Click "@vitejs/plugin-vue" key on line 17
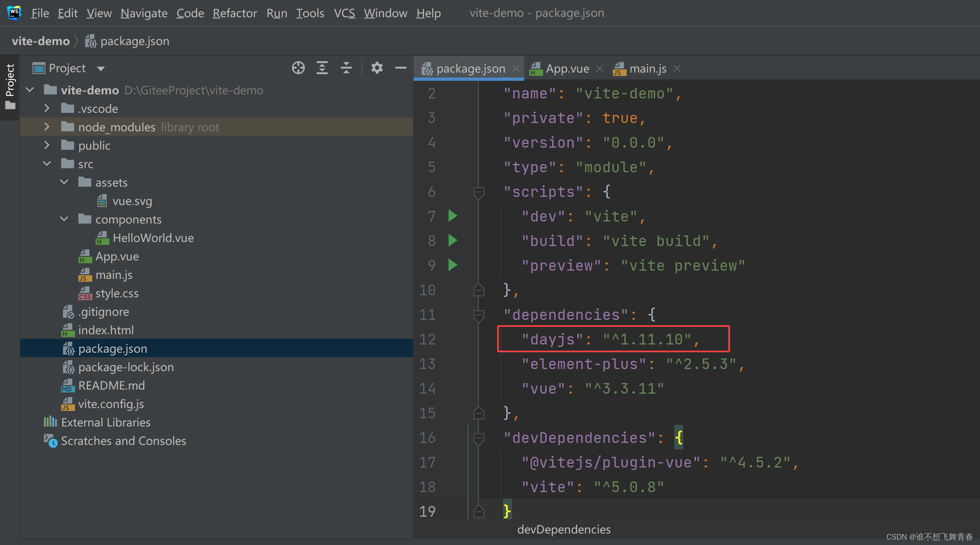The width and height of the screenshot is (980, 545). click(611, 463)
